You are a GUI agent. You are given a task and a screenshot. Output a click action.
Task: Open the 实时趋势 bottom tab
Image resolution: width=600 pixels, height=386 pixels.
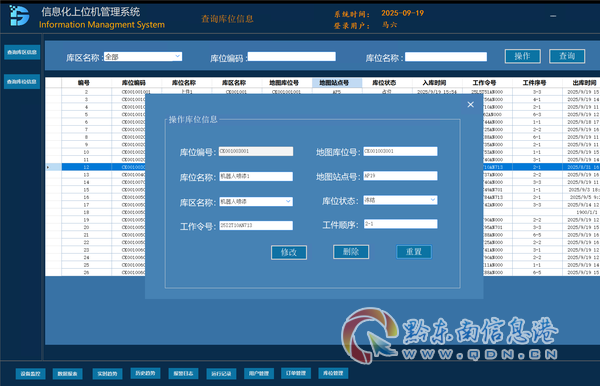(107, 374)
